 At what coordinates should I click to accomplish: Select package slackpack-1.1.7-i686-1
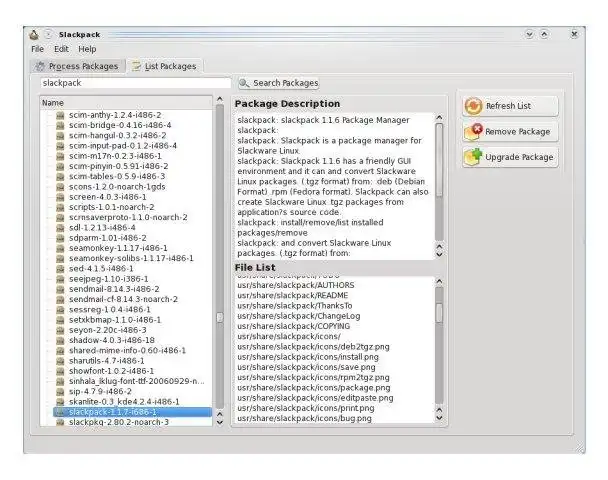point(133,412)
